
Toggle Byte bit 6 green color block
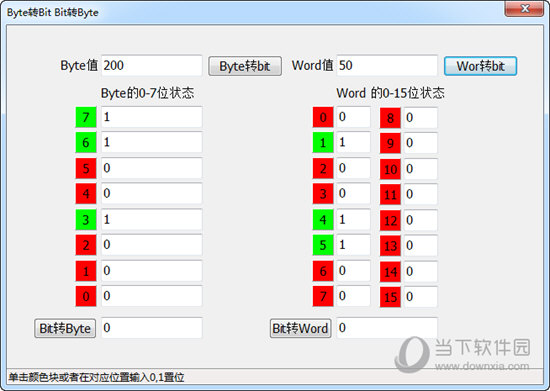[x=86, y=143]
